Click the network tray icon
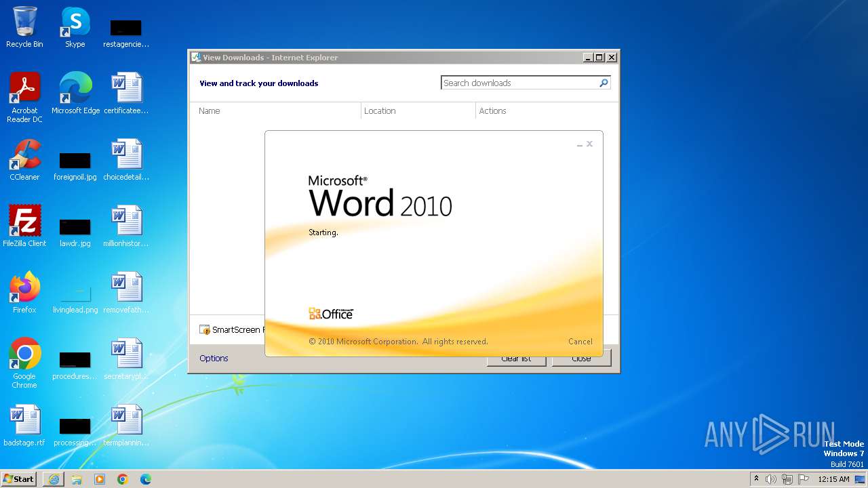868x488 pixels. click(x=787, y=479)
